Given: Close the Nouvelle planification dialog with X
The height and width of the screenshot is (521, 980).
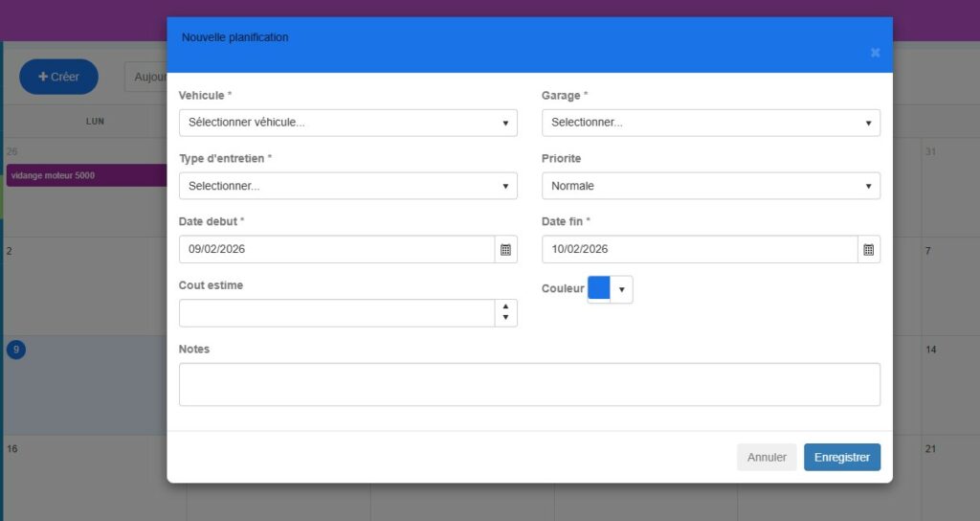Looking at the screenshot, I should (875, 53).
